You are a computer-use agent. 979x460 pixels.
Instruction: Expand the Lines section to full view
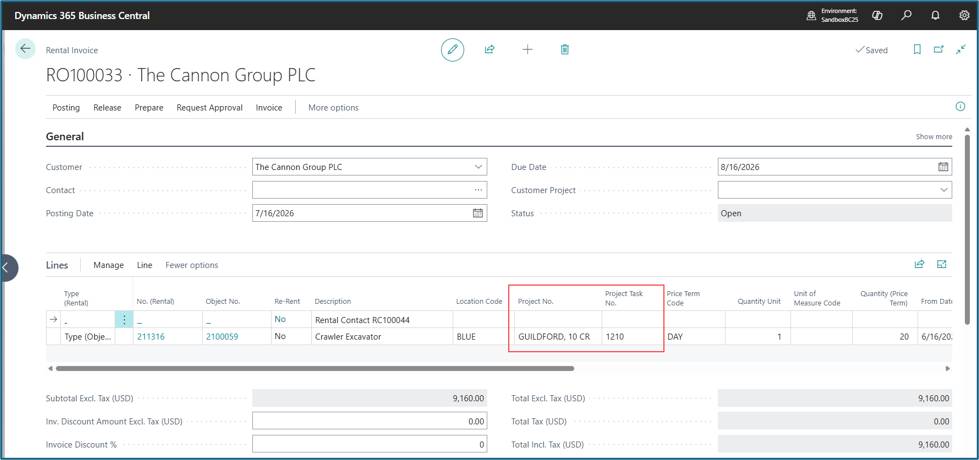click(x=942, y=265)
